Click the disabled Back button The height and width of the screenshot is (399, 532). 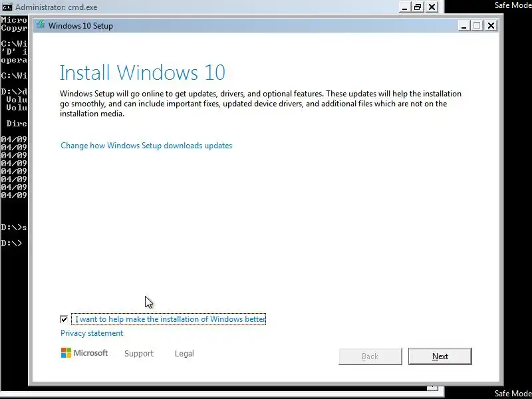click(370, 356)
